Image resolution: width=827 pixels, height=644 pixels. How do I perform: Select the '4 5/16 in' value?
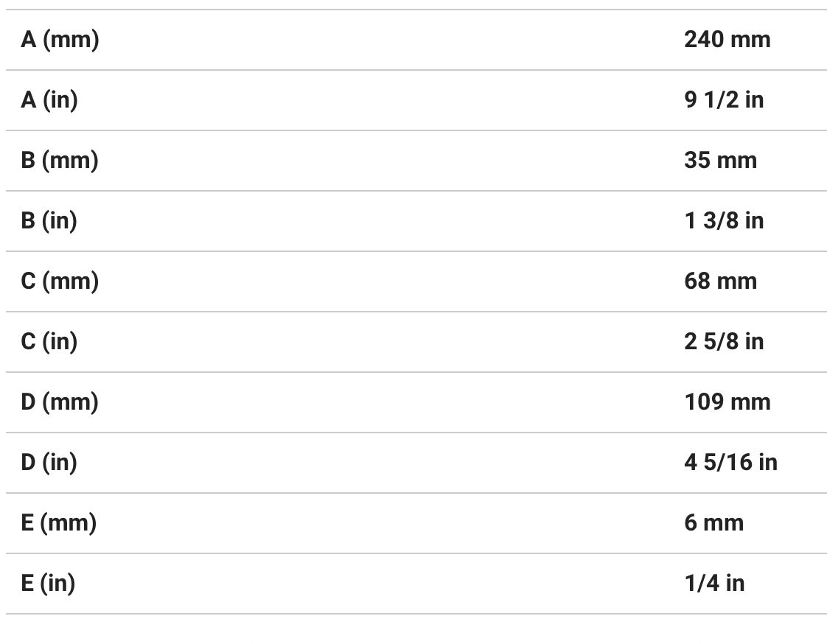coord(730,463)
